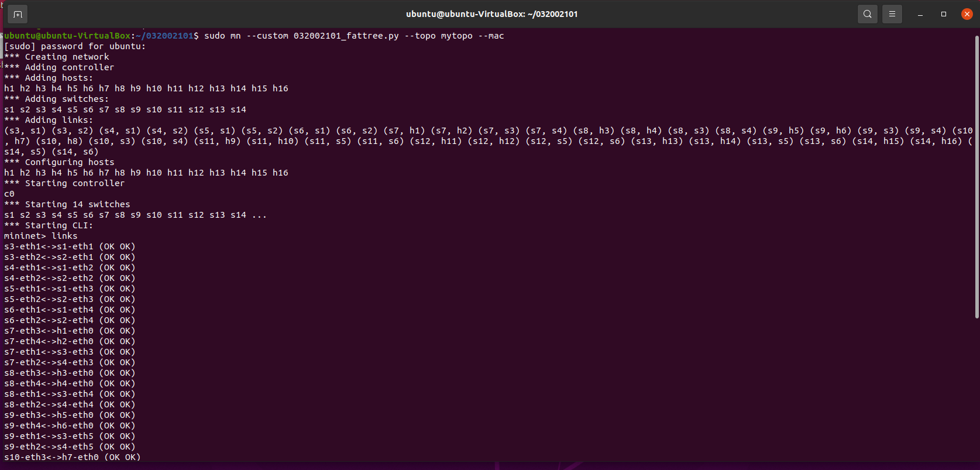This screenshot has width=980, height=470.
Task: Click the s9-eth4<->h6-eth0 link line
Action: (x=70, y=426)
